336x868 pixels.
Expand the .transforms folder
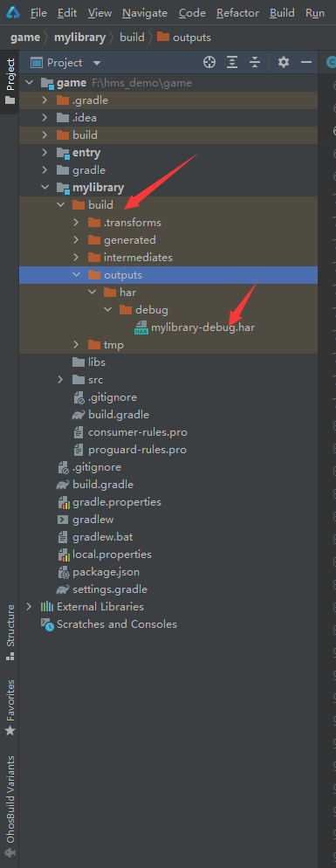point(77,223)
